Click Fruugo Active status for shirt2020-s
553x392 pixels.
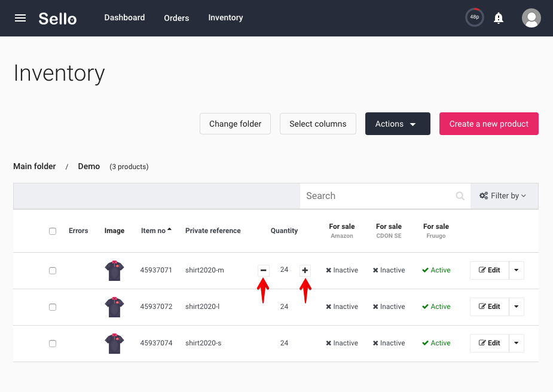(436, 343)
